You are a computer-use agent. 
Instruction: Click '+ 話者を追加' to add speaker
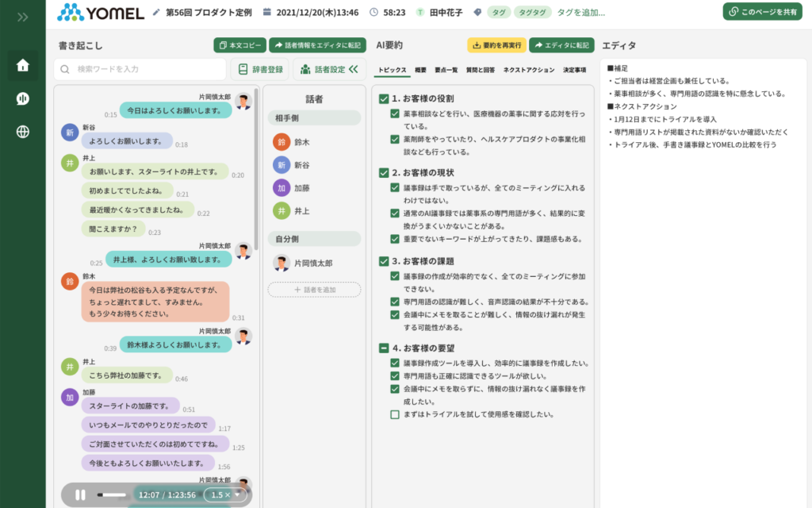click(x=314, y=290)
